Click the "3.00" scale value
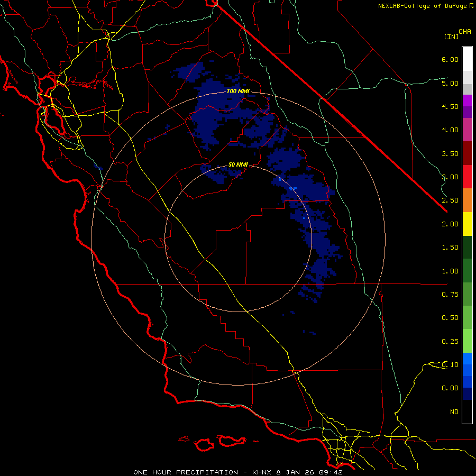476x476 pixels. pyautogui.click(x=450, y=177)
